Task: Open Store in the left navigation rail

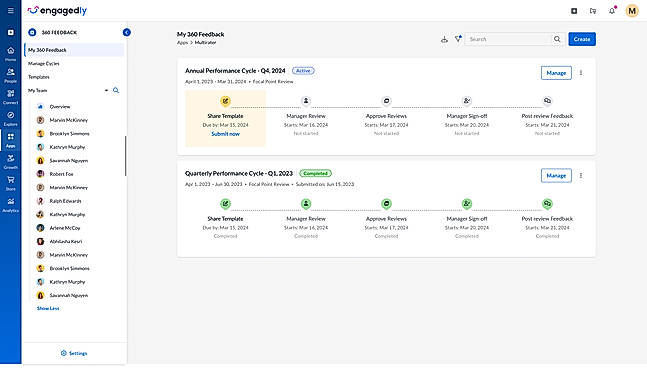Action: (x=11, y=183)
